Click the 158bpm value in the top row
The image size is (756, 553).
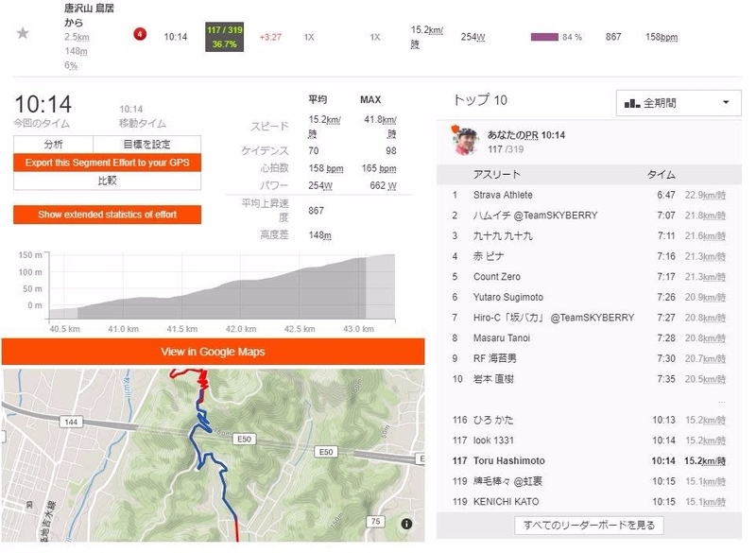(x=661, y=37)
